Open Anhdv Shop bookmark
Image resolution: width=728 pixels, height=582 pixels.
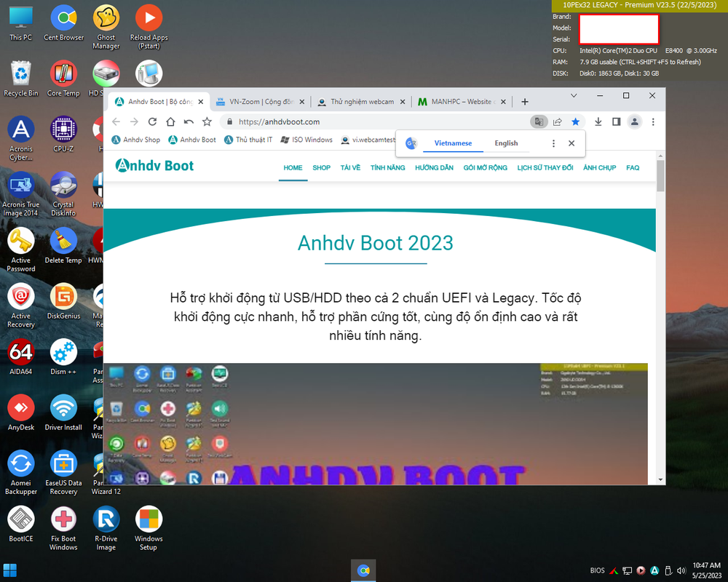[136, 140]
